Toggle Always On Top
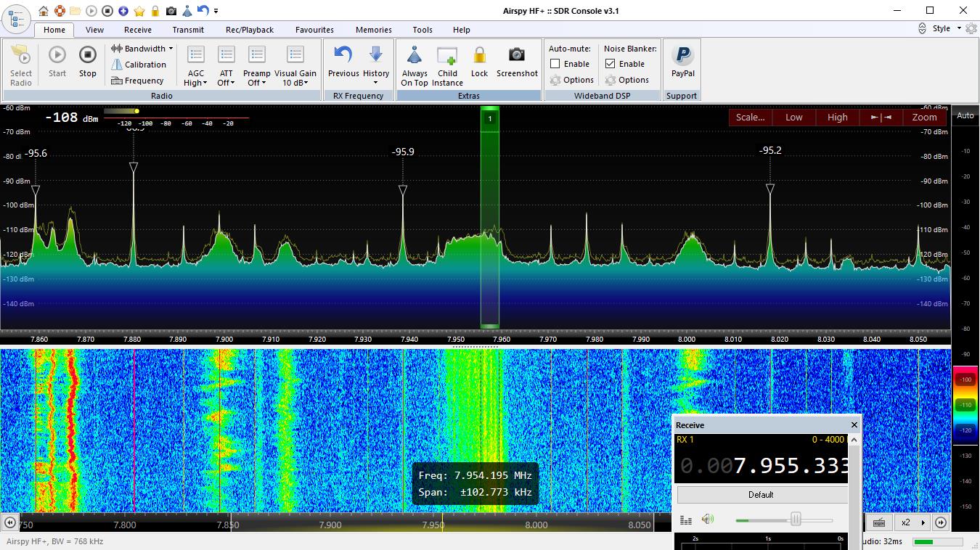This screenshot has height=550, width=980. pyautogui.click(x=415, y=65)
